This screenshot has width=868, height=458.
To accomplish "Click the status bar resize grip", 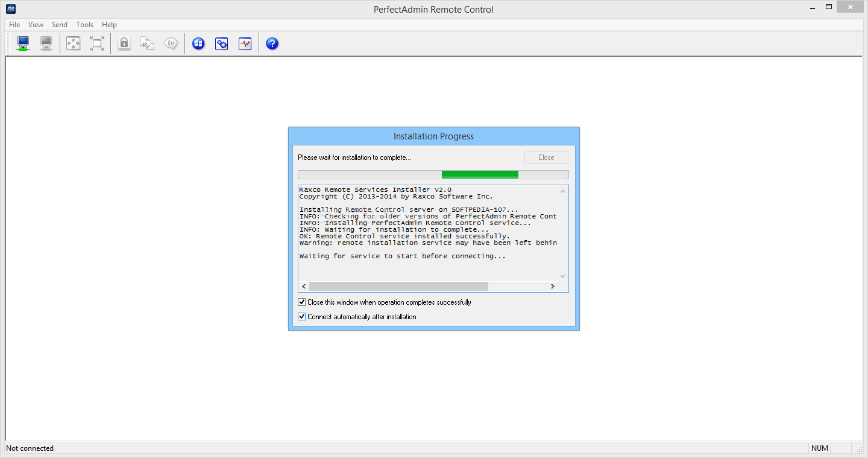I will 858,448.
